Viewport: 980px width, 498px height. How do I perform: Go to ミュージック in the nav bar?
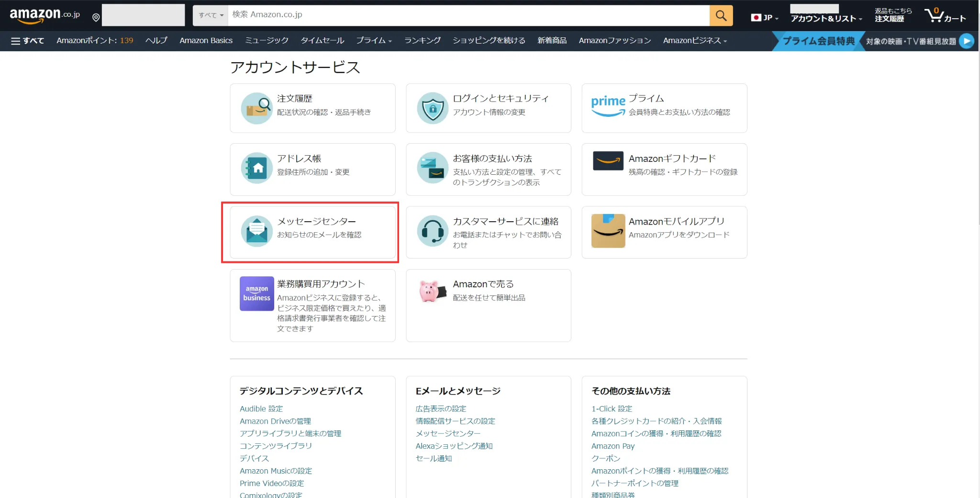click(267, 41)
